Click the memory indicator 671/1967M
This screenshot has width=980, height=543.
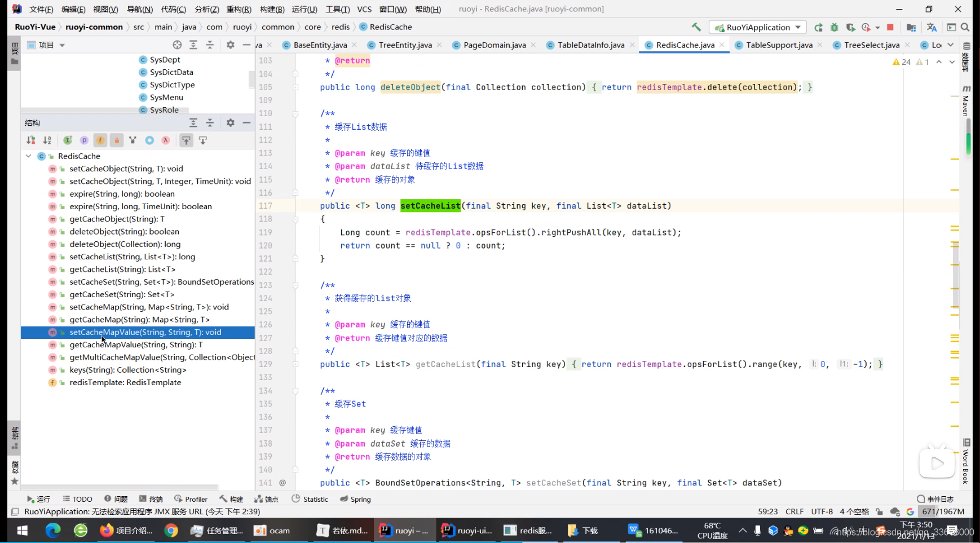point(943,511)
